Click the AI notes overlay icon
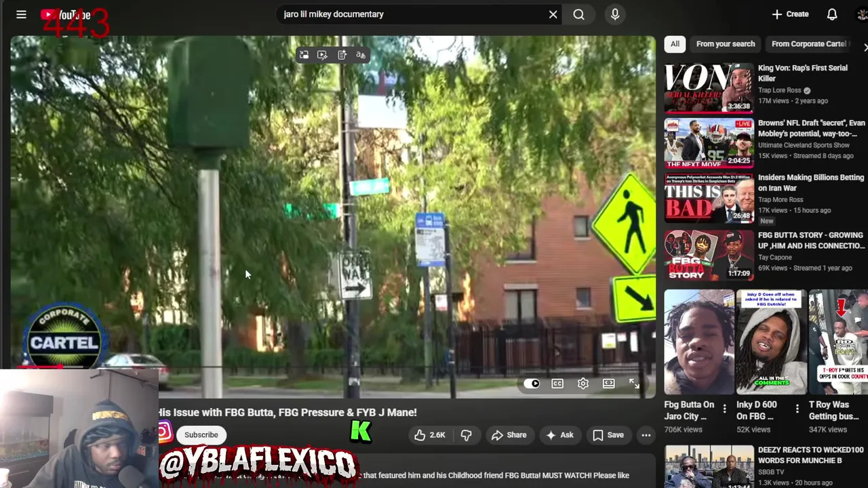Image resolution: width=868 pixels, height=488 pixels. pyautogui.click(x=342, y=55)
